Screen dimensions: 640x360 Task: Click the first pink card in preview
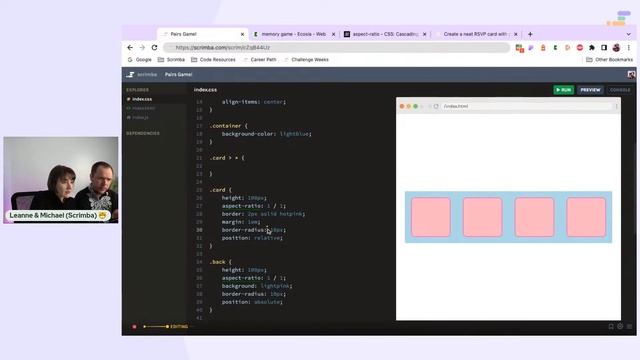(431, 217)
